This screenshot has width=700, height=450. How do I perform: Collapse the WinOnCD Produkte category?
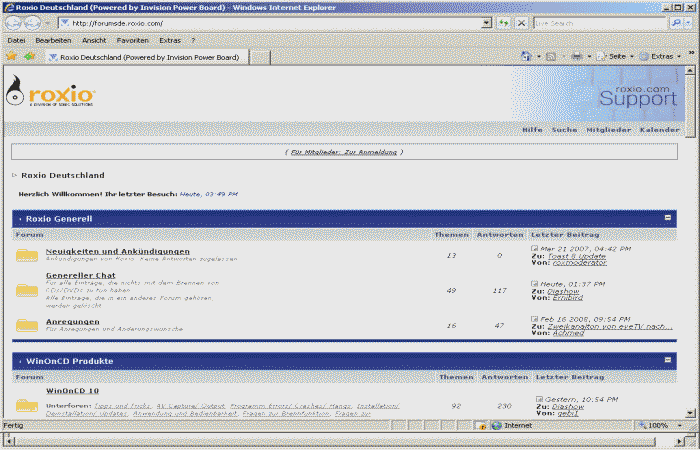668,359
